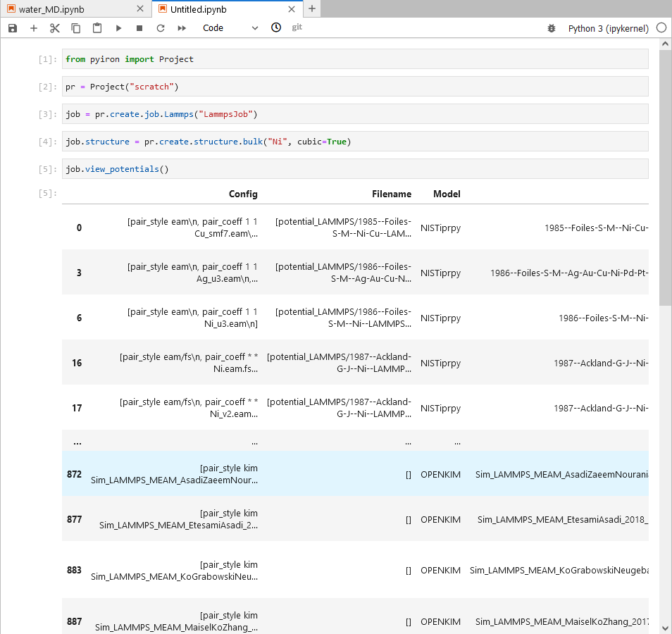Open a new launcher with the plus tab
This screenshot has height=634, width=672.
[311, 9]
